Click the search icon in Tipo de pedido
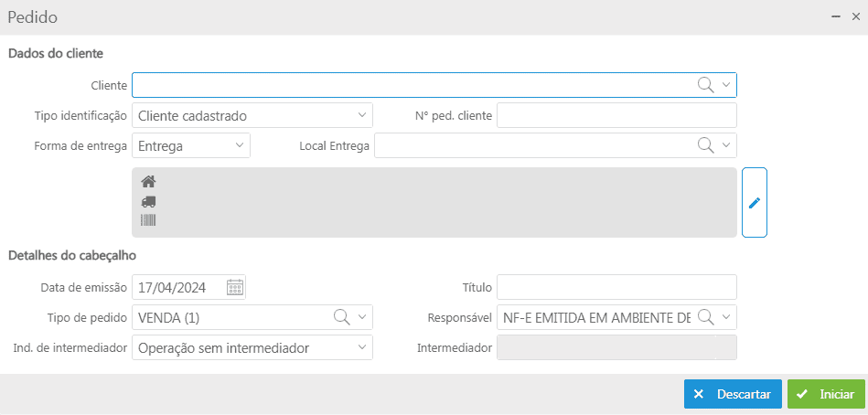The image size is (868, 415). point(341,317)
